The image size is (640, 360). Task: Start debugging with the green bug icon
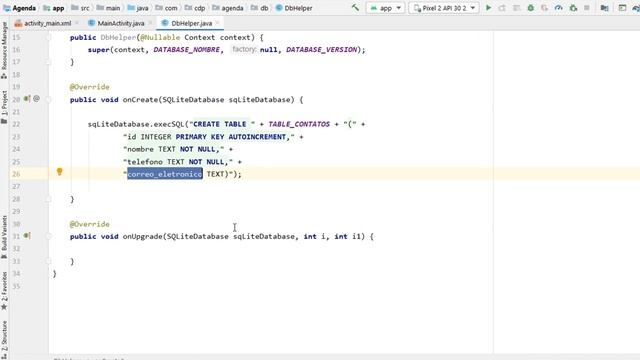(x=531, y=8)
